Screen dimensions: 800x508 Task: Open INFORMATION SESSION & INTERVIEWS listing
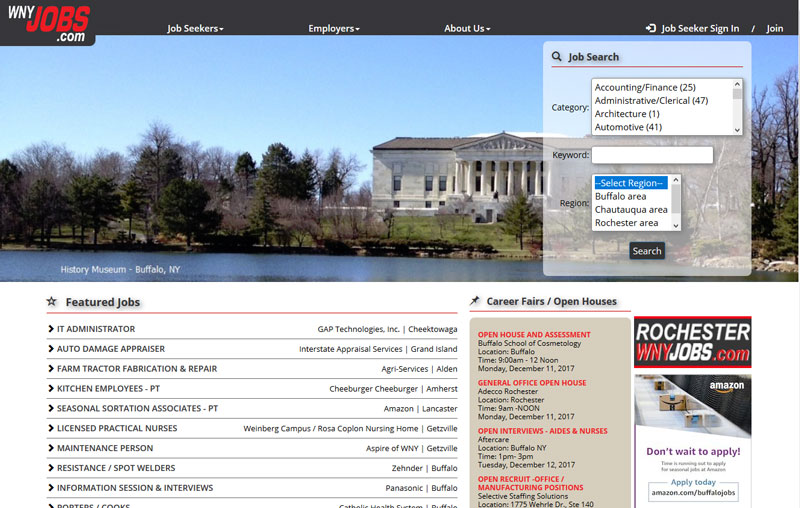[135, 488]
